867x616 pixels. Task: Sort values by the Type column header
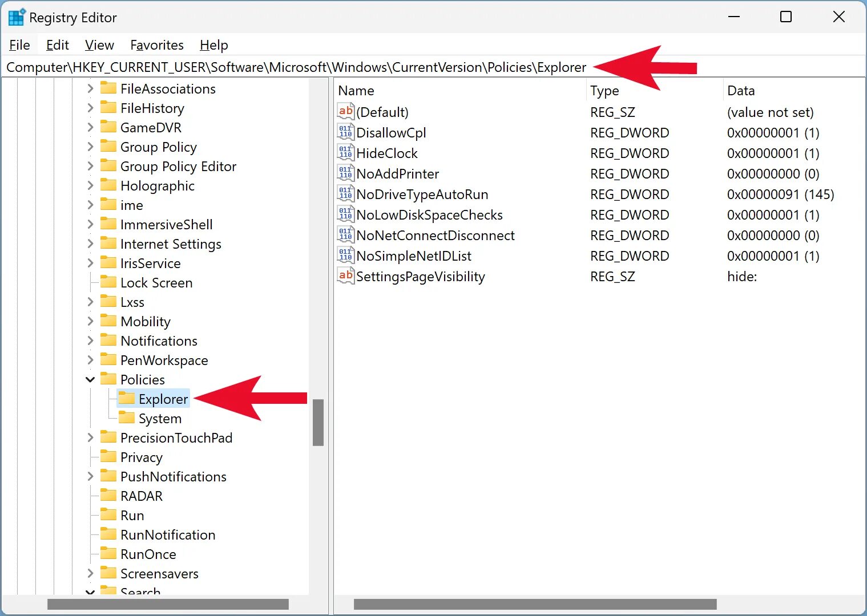pyautogui.click(x=654, y=91)
